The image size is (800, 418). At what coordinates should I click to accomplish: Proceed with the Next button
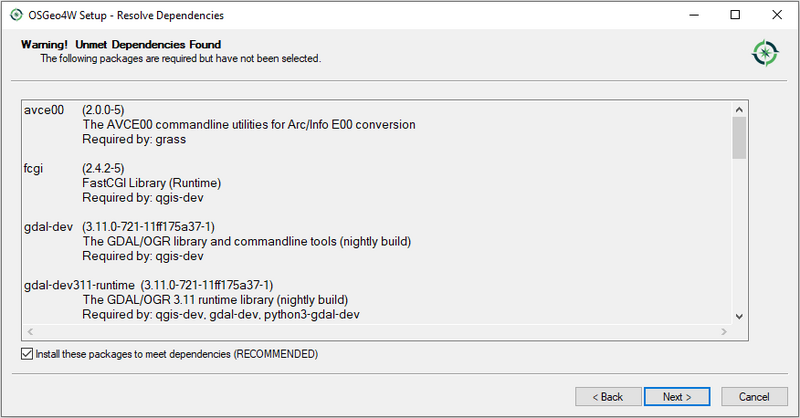tap(677, 397)
